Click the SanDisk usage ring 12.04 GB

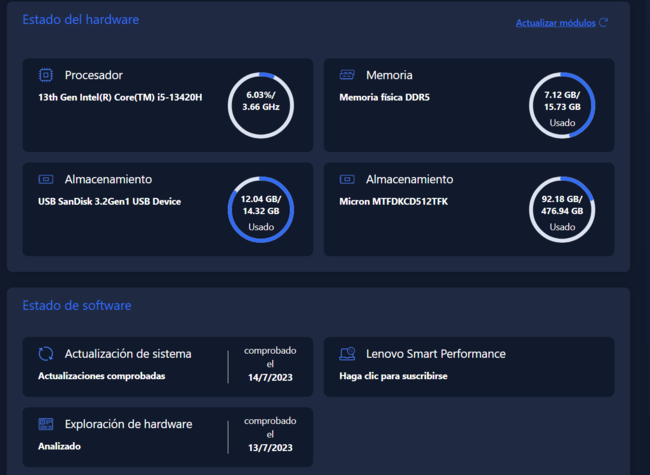coord(261,210)
